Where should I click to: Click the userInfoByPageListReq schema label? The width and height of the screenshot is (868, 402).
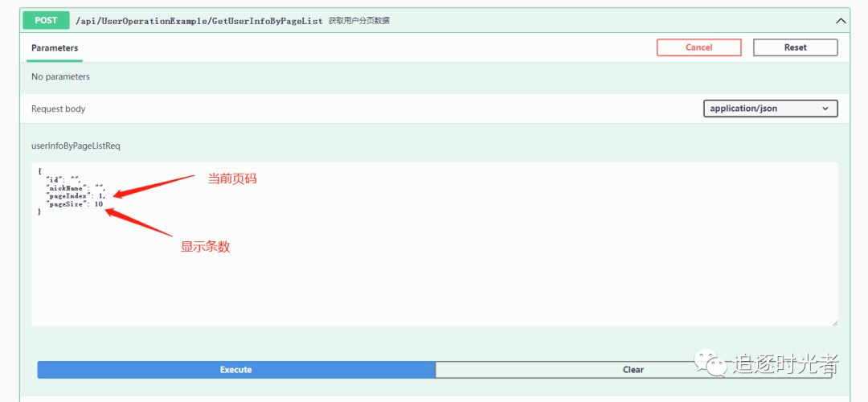pyautogui.click(x=76, y=146)
